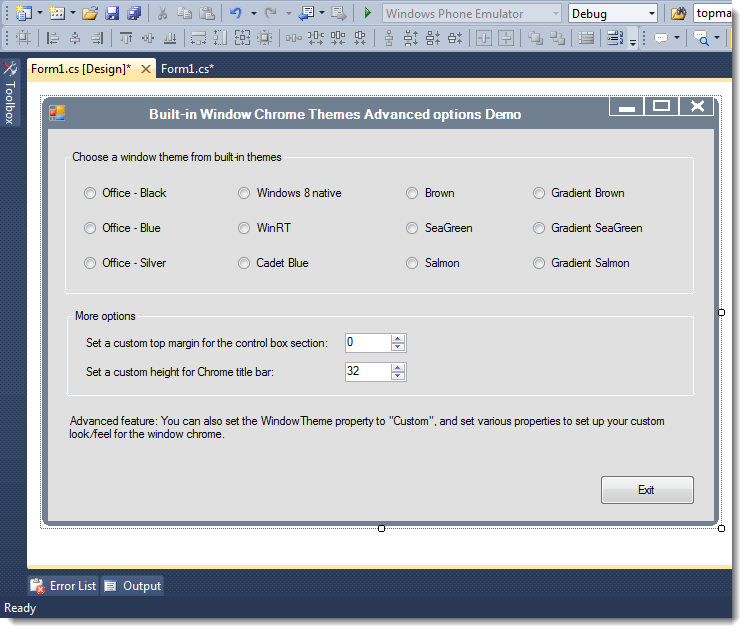Click the Save floppy disk icon
The height and width of the screenshot is (633, 747).
[112, 13]
